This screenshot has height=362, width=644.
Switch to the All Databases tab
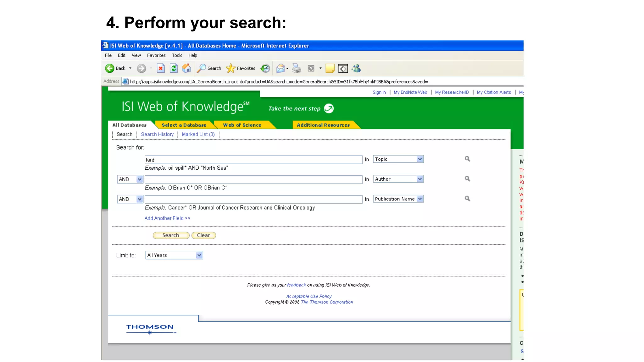(129, 125)
